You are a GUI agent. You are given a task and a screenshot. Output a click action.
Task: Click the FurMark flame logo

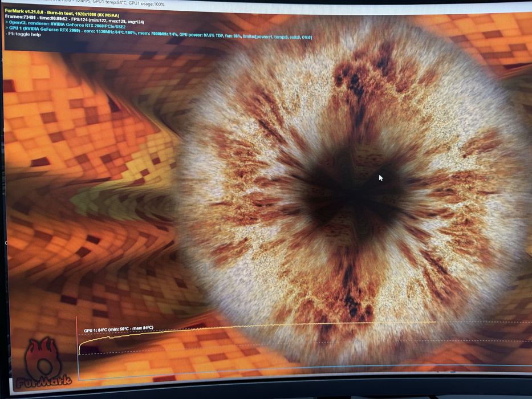[x=43, y=363]
